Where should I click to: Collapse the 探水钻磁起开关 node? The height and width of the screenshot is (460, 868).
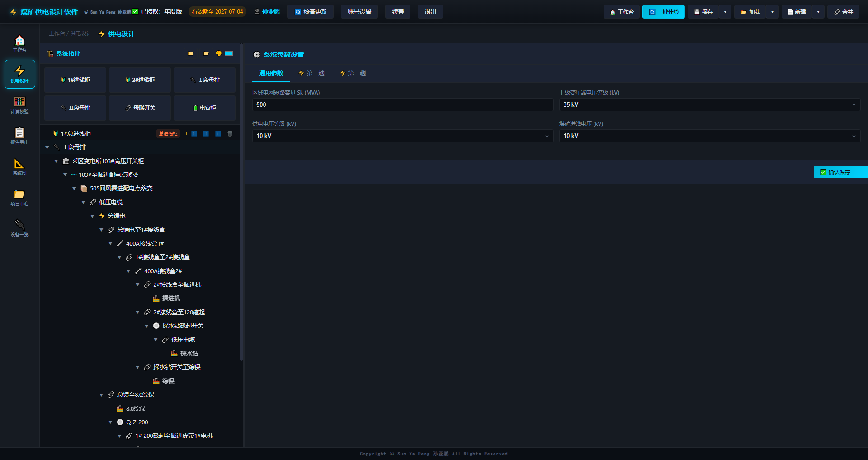tap(146, 326)
